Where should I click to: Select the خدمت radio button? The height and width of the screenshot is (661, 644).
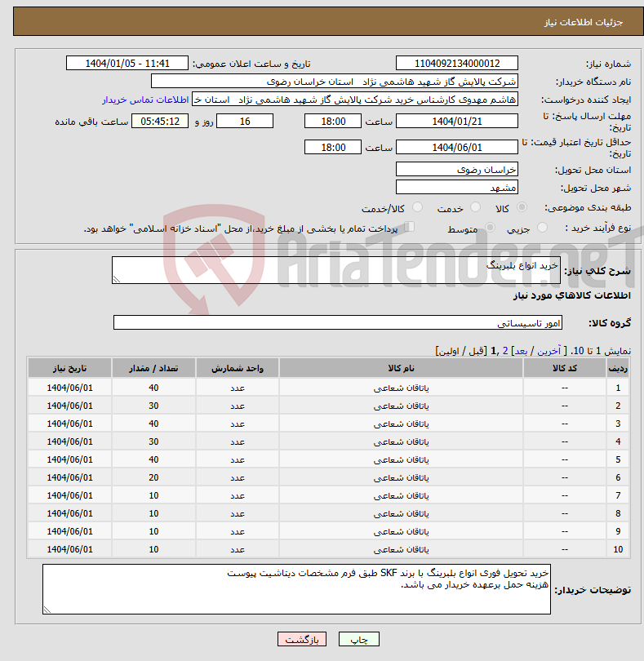point(475,207)
